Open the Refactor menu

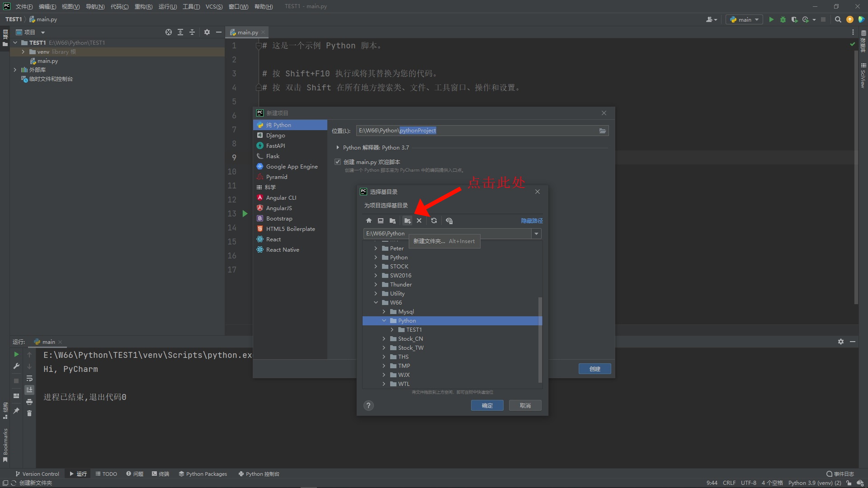(143, 6)
